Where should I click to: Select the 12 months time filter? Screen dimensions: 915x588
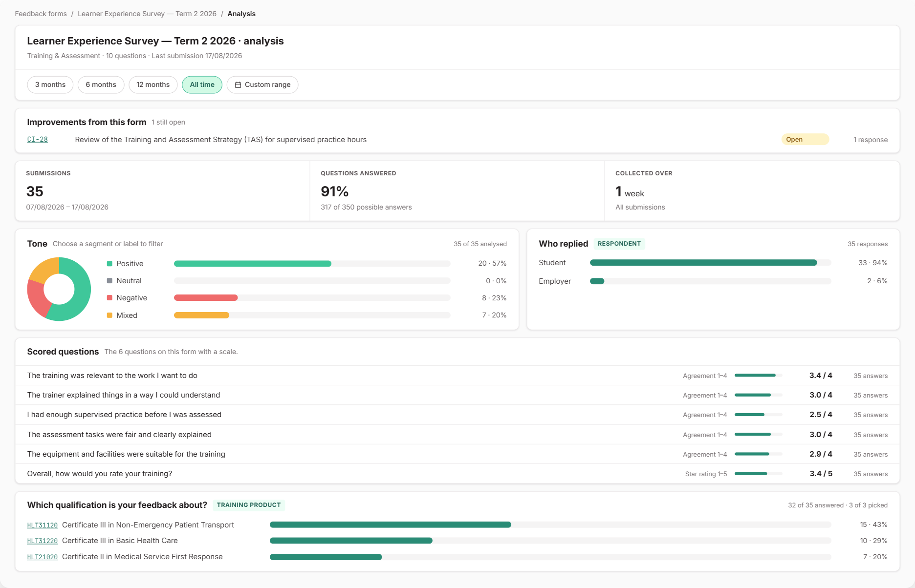pyautogui.click(x=153, y=84)
